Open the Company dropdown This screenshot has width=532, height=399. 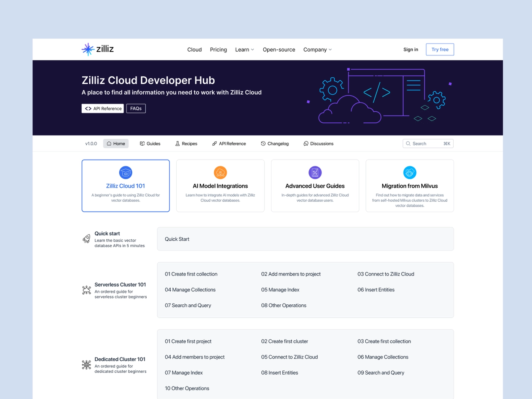pyautogui.click(x=317, y=49)
